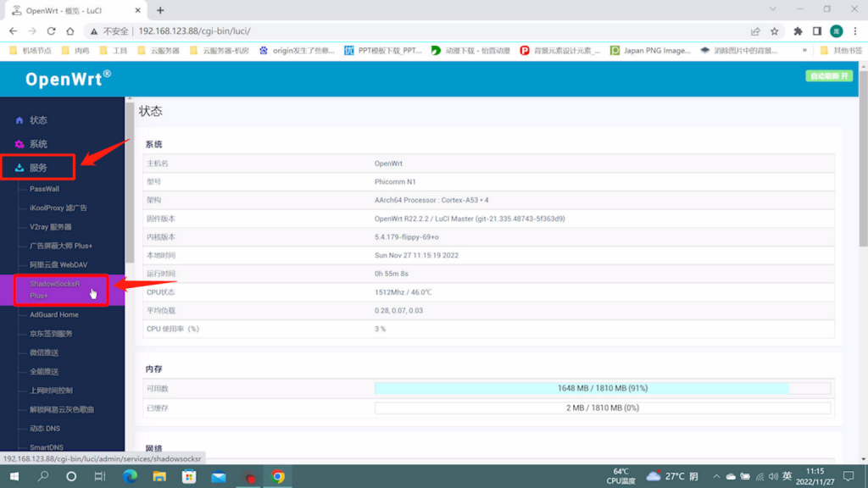This screenshot has height=488, width=868.
Task: Toggle the 自动刷新 开 button
Action: coord(829,76)
